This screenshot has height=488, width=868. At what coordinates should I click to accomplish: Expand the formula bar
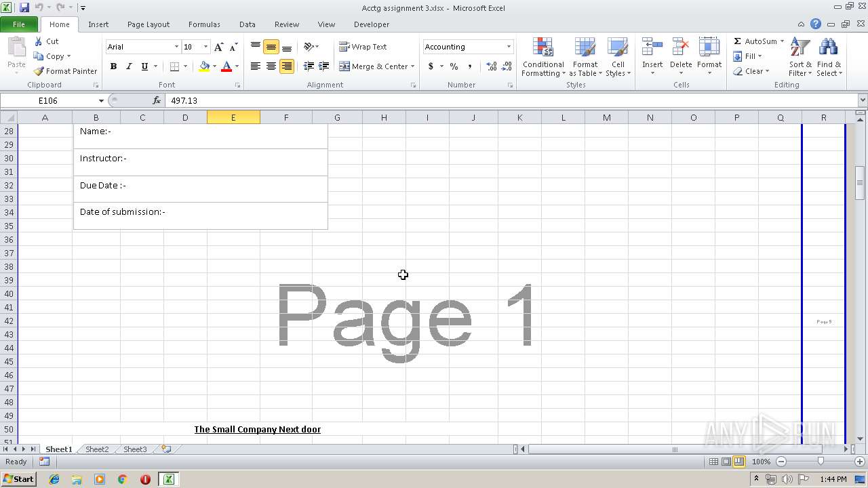[x=862, y=100]
